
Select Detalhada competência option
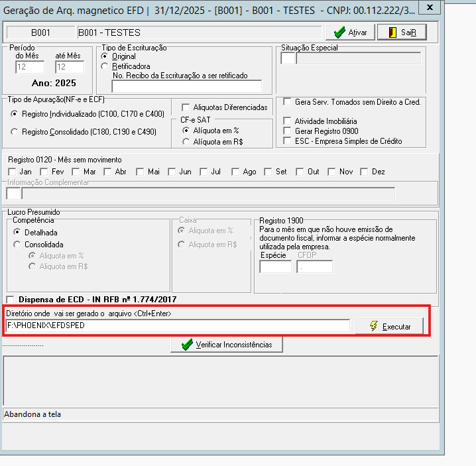coord(17,232)
